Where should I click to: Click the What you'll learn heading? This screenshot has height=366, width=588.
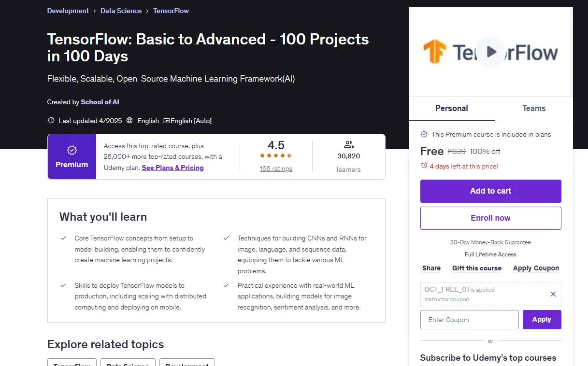[x=103, y=217]
